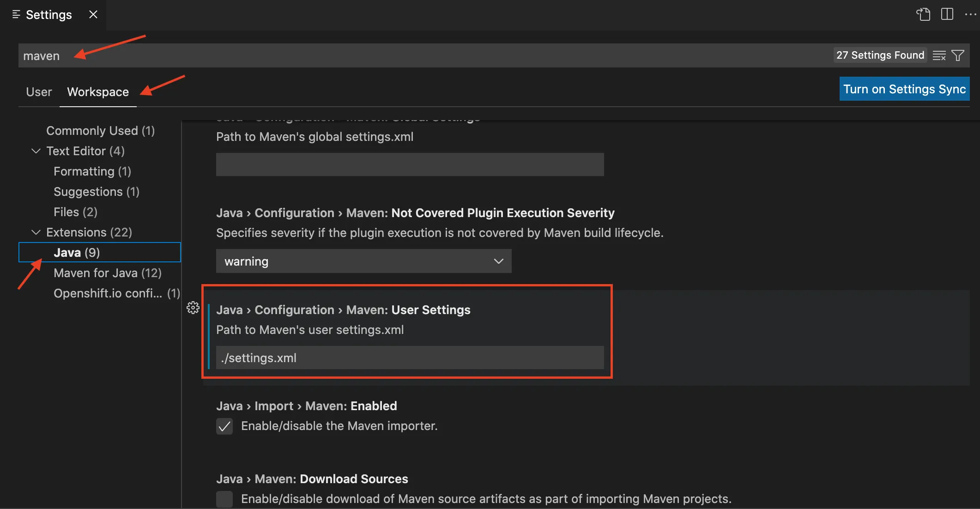Uncheck the Maven importer Enabled checkbox
The height and width of the screenshot is (509, 980).
(224, 426)
